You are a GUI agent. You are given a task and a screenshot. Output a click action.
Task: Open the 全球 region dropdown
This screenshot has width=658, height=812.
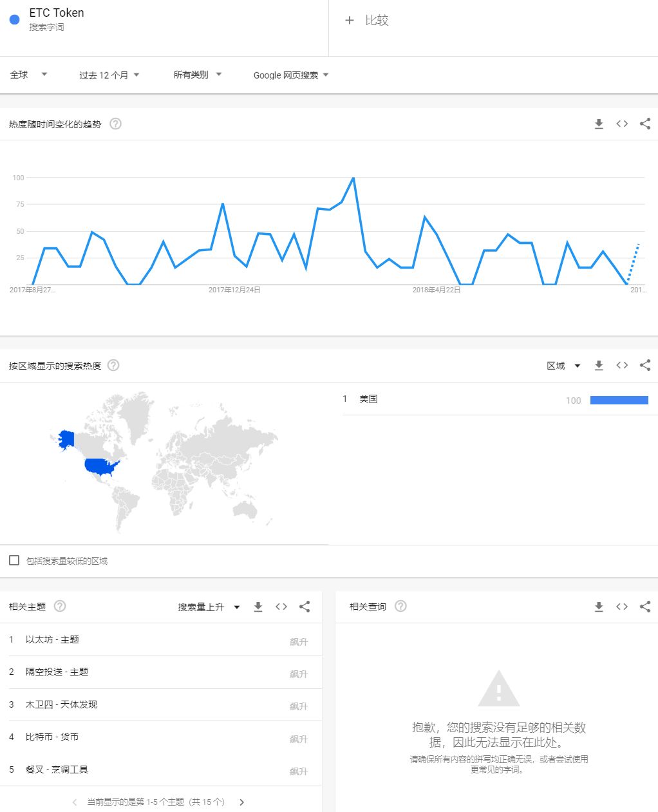tap(29, 75)
